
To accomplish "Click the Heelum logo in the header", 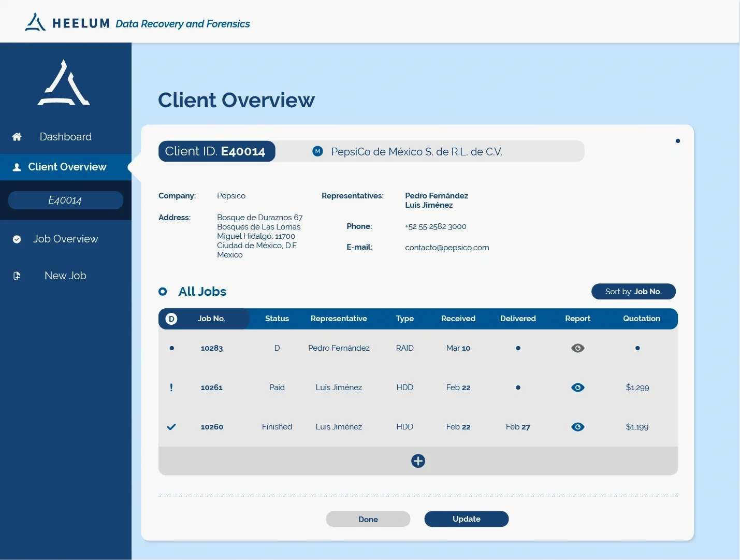I will pyautogui.click(x=35, y=22).
